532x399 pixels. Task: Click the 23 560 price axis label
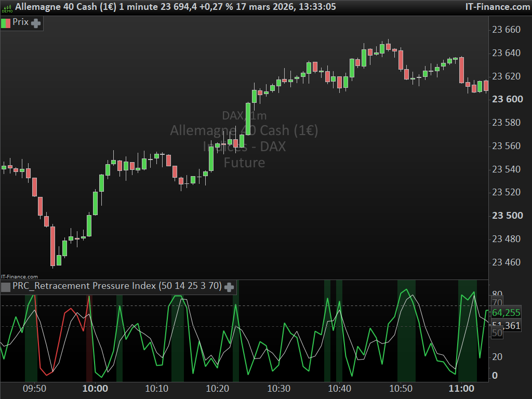506,146
